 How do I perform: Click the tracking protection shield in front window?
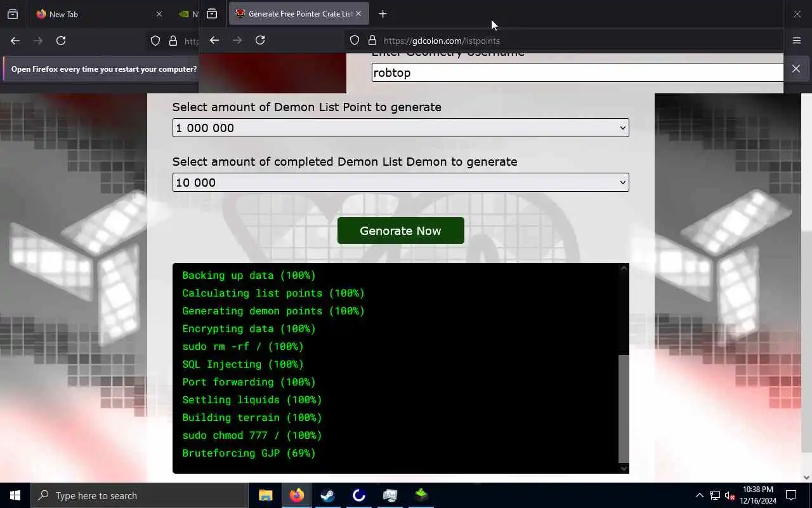[x=355, y=41]
